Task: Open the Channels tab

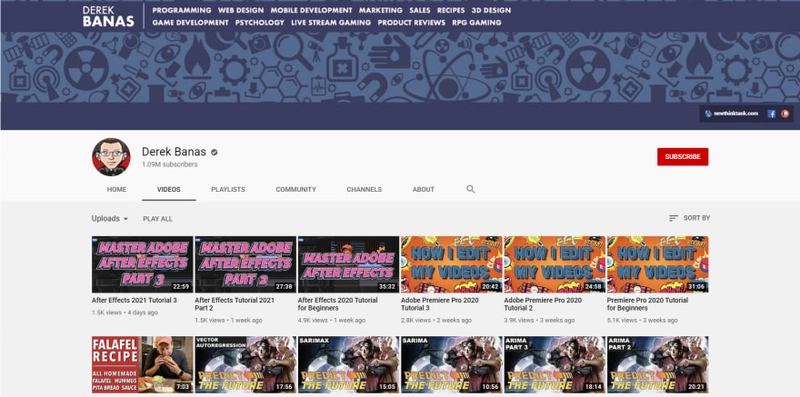Action: coord(364,189)
